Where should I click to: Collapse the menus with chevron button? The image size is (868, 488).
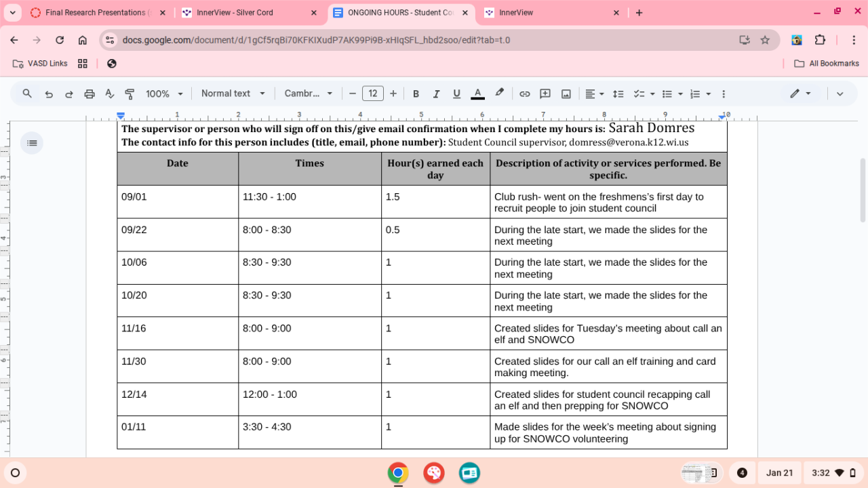tap(840, 94)
